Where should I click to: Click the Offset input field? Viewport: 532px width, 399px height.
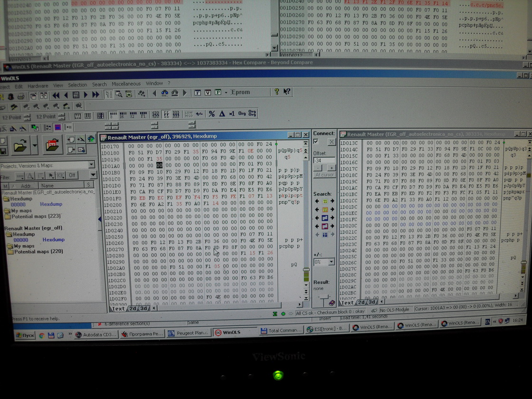(x=324, y=161)
